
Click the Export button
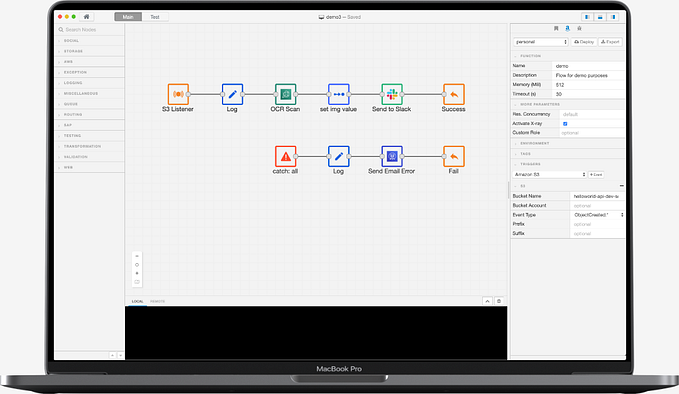(x=610, y=42)
